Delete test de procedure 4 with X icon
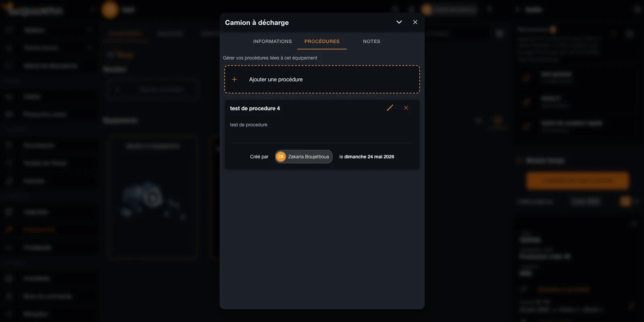The width and height of the screenshot is (644, 322). point(406,108)
